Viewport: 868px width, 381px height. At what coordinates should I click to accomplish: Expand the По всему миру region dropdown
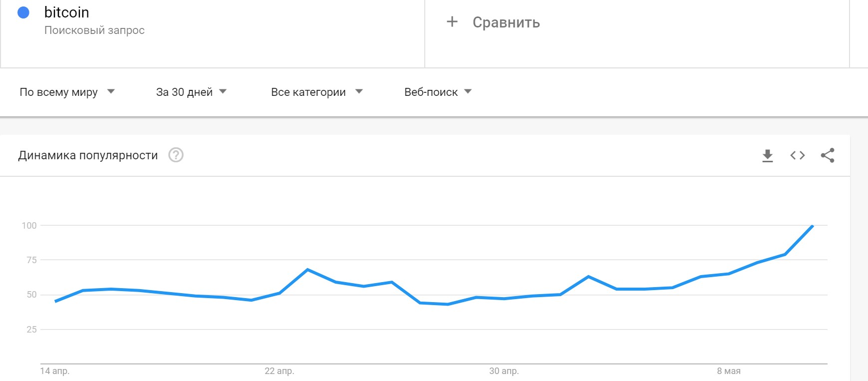point(67,92)
